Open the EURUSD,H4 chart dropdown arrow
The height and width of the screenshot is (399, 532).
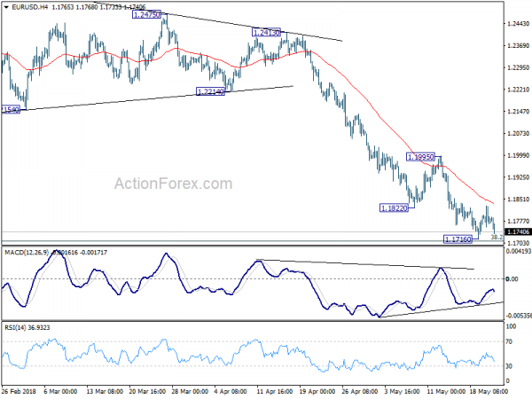coord(6,7)
